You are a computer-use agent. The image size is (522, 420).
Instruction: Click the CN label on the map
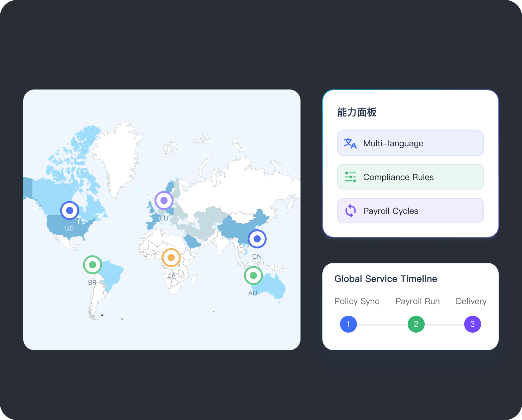[257, 257]
